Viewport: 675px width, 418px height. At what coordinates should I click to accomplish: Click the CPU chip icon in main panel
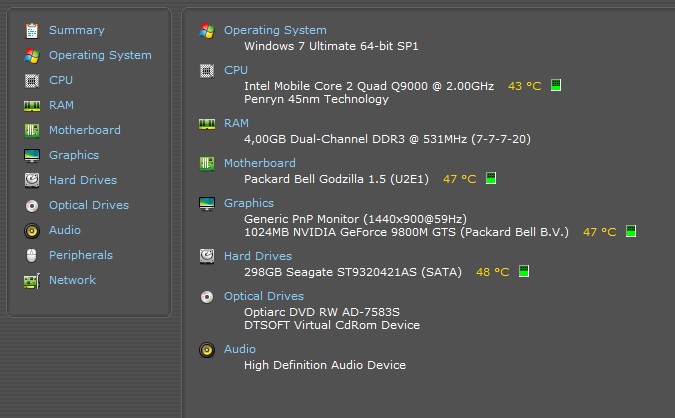click(207, 71)
